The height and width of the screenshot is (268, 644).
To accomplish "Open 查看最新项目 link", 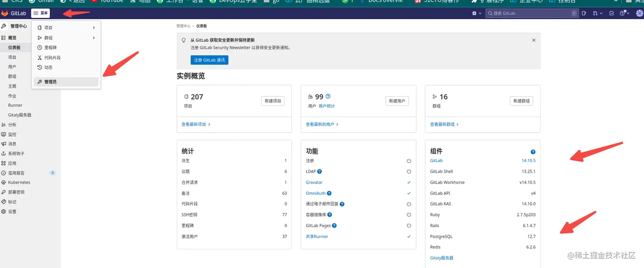I will (196, 124).
